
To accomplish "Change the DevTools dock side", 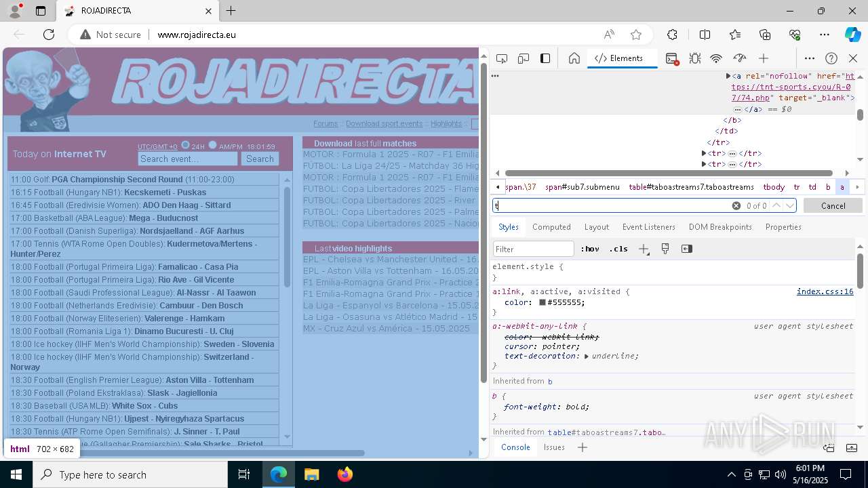I will coord(545,58).
